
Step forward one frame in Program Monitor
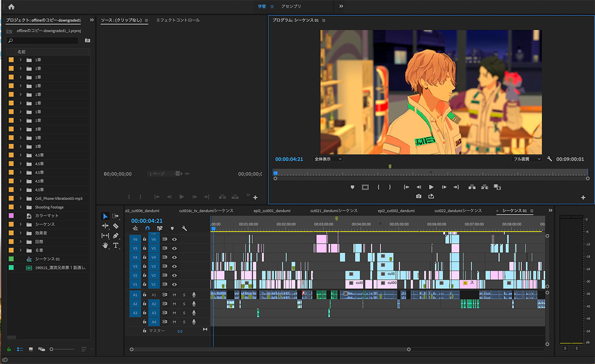444,187
